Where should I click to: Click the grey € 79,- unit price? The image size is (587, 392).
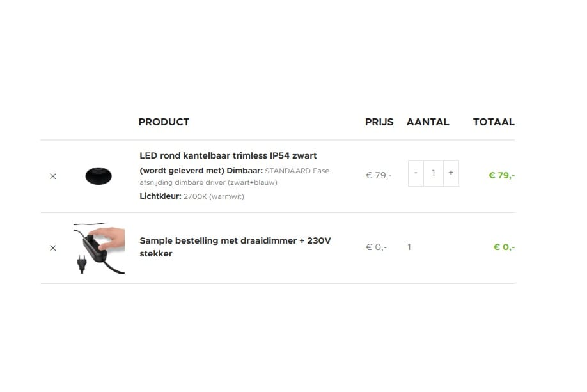379,175
